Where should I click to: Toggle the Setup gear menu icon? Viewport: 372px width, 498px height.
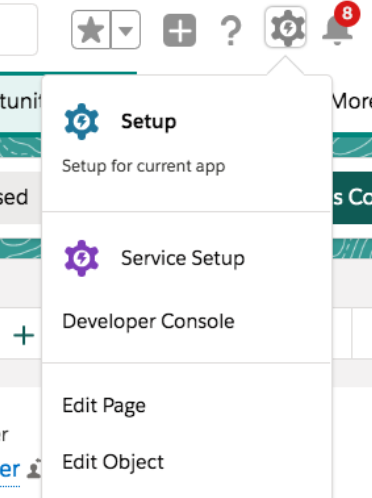click(286, 28)
